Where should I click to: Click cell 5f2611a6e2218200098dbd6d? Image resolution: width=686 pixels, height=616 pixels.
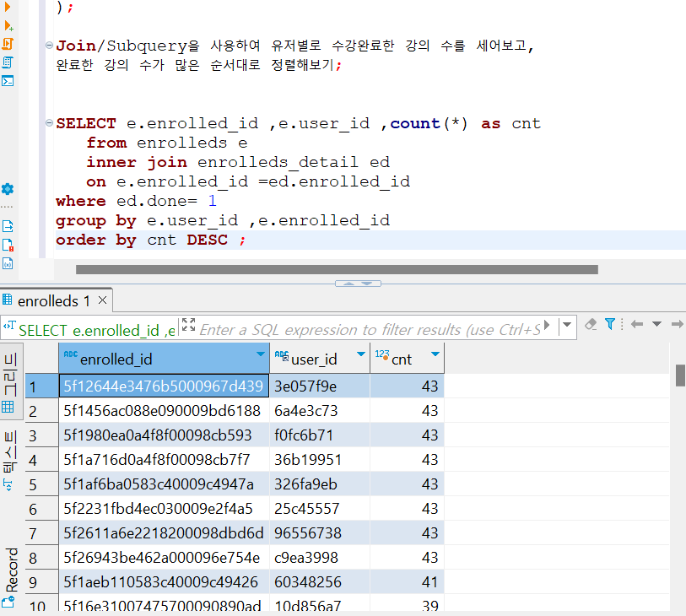164,533
